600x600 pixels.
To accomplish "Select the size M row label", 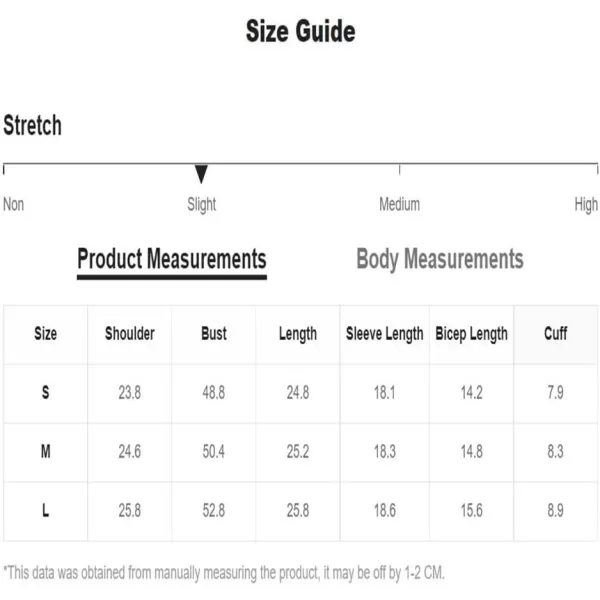I will click(x=46, y=452).
